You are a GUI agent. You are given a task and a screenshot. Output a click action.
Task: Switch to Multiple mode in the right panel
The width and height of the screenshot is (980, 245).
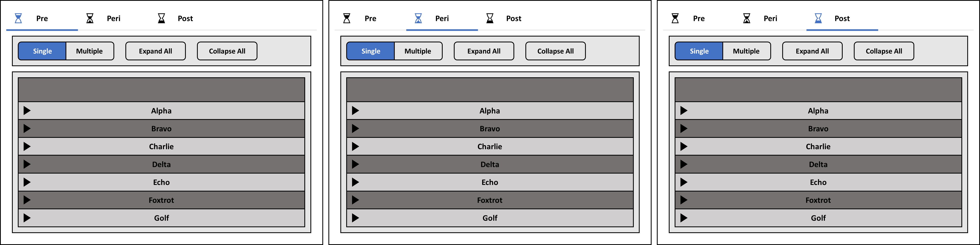[746, 51]
